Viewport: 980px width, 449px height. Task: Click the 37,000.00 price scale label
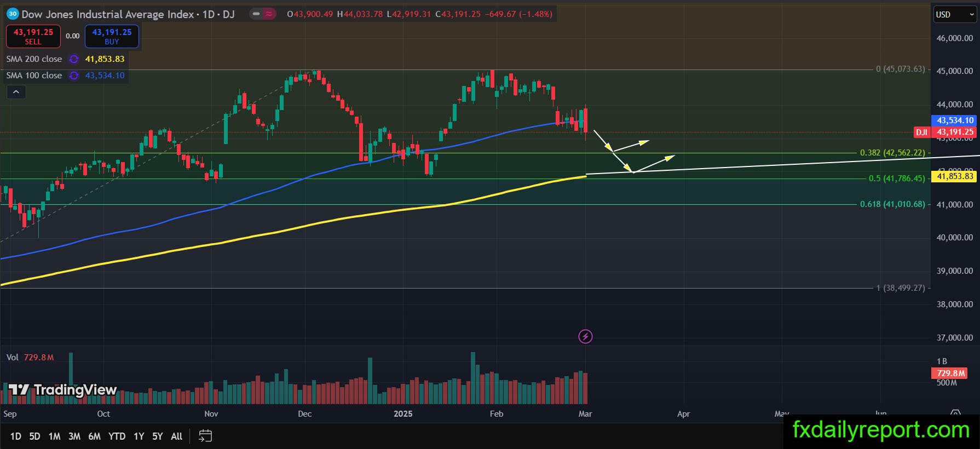955,338
